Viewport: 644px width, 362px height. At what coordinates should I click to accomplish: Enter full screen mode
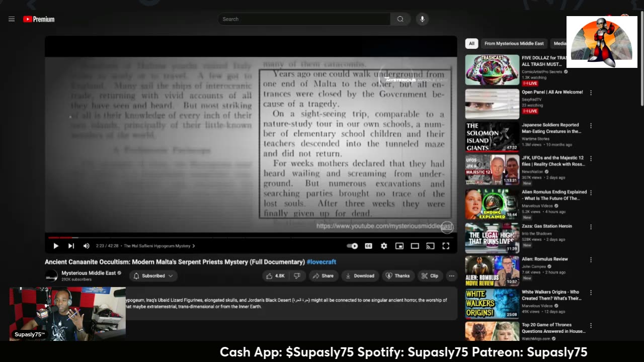[x=446, y=246]
